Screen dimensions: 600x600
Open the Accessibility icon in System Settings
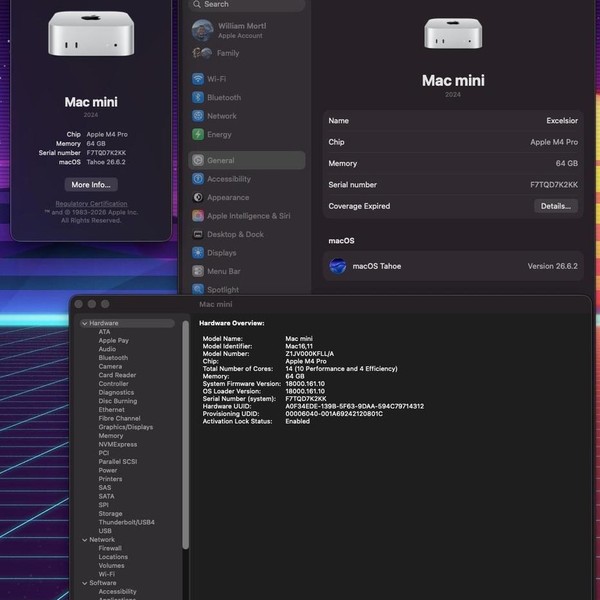click(x=198, y=179)
